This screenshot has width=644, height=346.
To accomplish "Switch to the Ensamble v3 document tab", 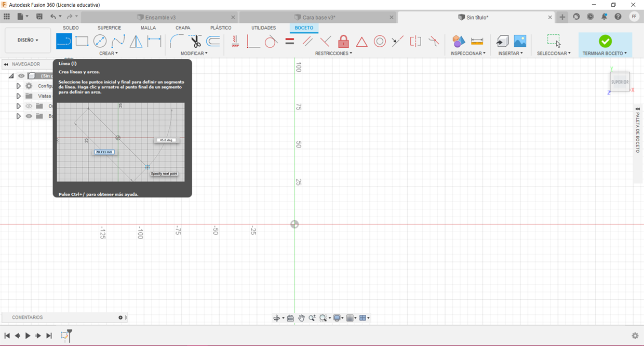I will click(159, 17).
